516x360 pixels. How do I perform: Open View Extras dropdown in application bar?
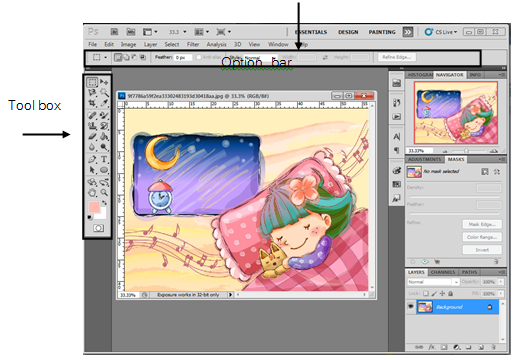pos(150,32)
